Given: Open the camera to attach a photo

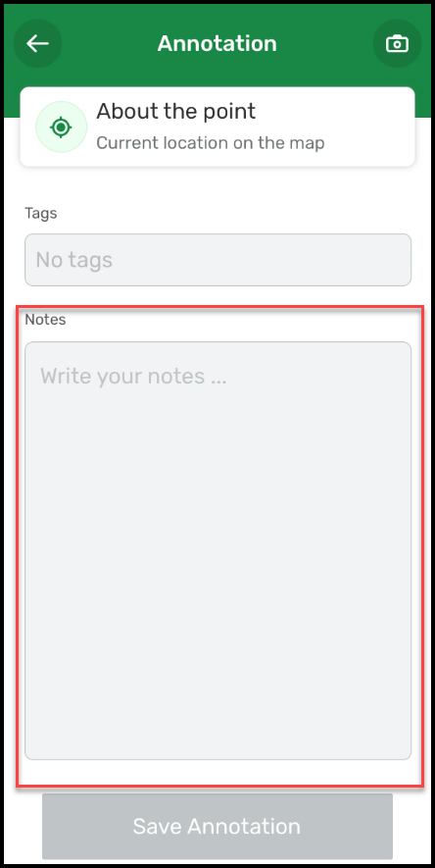Looking at the screenshot, I should pyautogui.click(x=397, y=43).
